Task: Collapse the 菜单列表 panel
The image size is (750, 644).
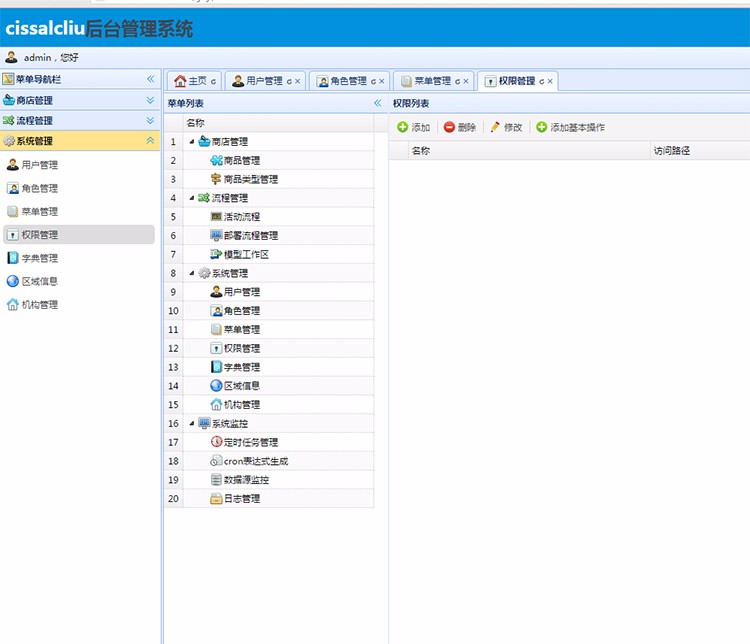Action: coord(378,103)
